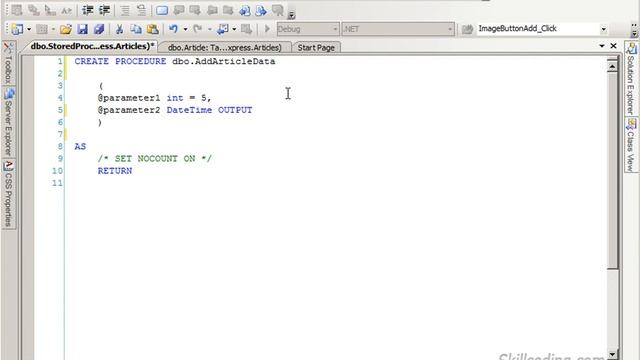Decrease indent of selected lines

88,10
